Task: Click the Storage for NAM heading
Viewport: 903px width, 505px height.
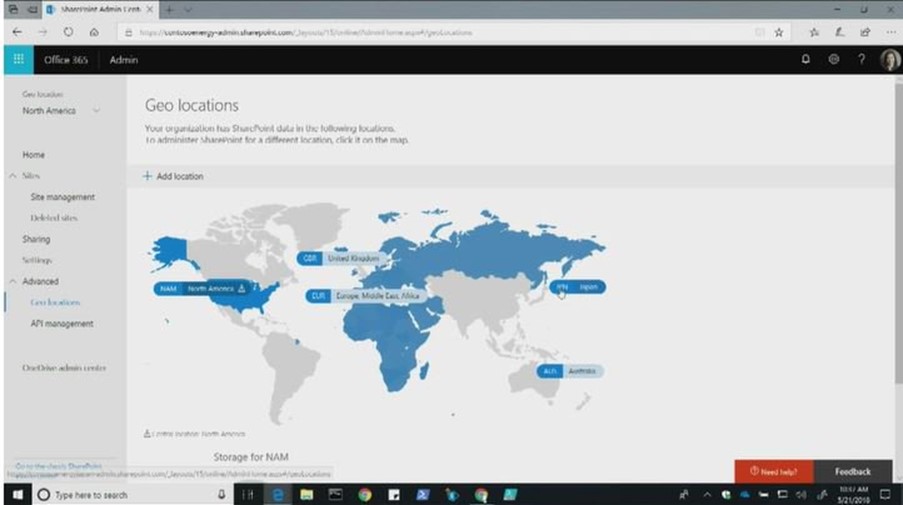Action: pyautogui.click(x=251, y=457)
